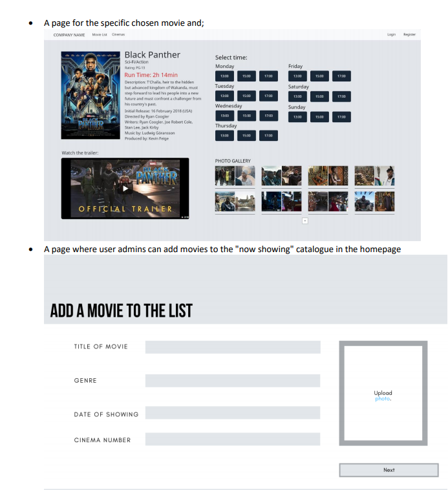
Task: Open the last bottom-row gallery thumbnail
Action: (x=374, y=202)
